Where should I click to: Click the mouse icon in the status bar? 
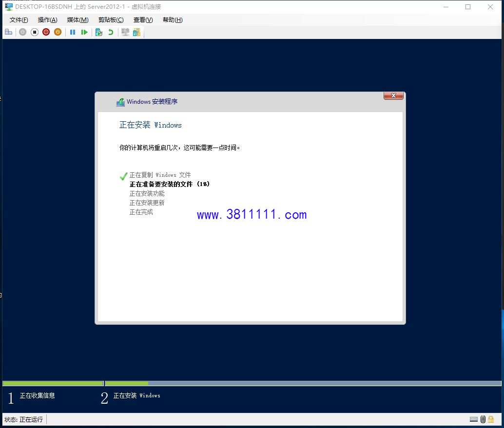click(x=483, y=419)
